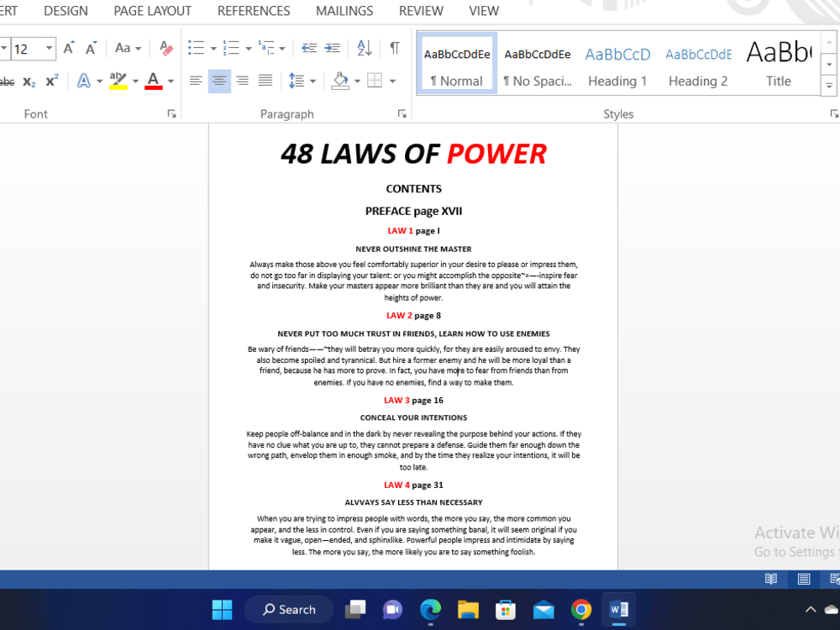Screen dimensions: 840x630
Task: Open font color dropdown arrow
Action: 171,81
